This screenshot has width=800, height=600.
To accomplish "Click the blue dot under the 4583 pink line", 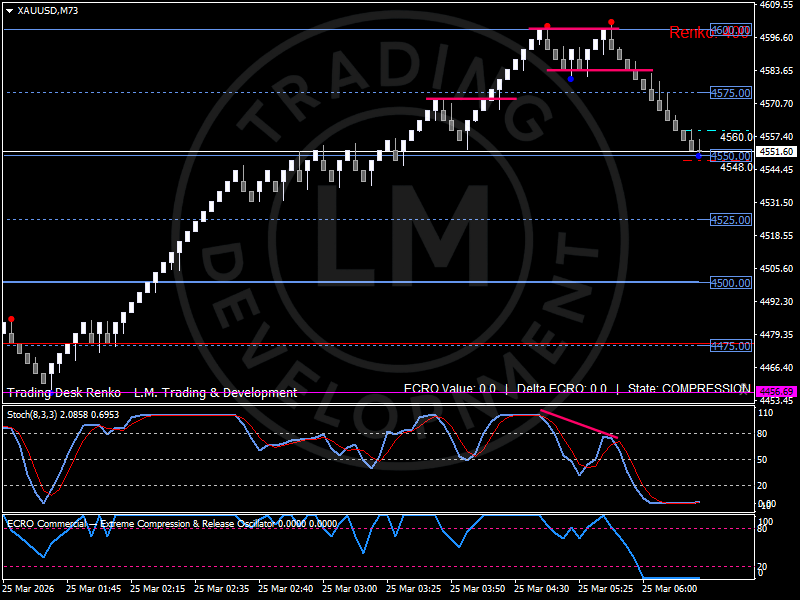I will (570, 78).
